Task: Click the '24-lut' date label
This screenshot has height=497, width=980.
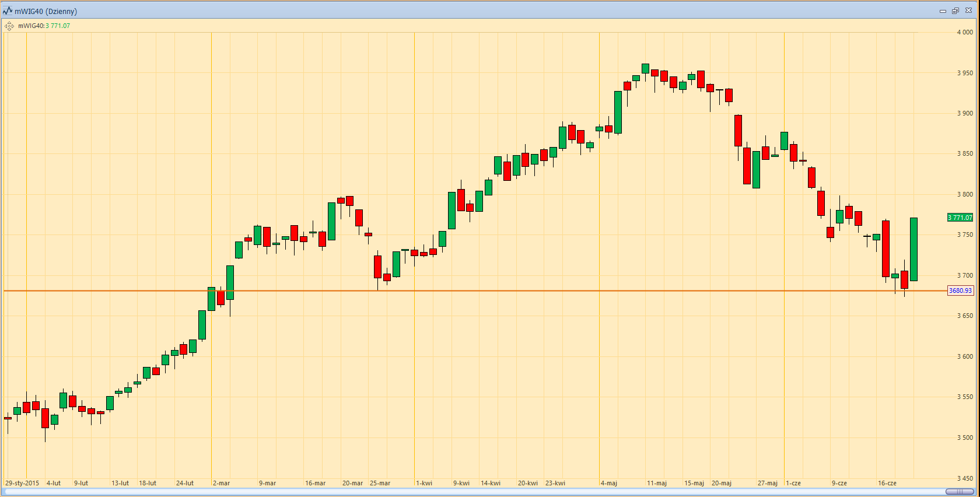Action: pyautogui.click(x=185, y=483)
